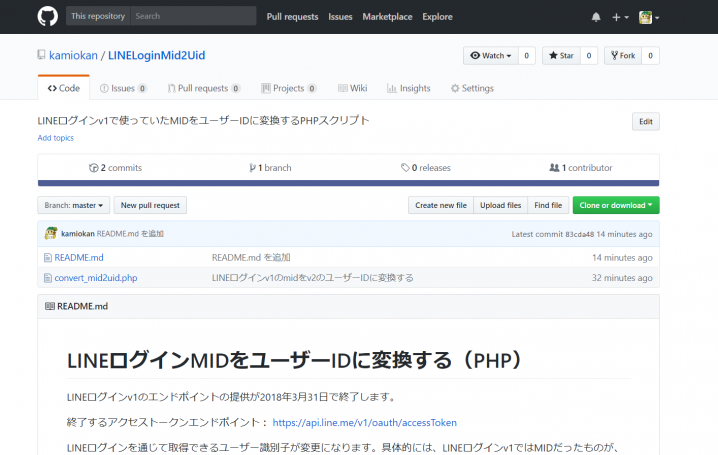Open the api.line.me accessToken URL link

pos(364,422)
